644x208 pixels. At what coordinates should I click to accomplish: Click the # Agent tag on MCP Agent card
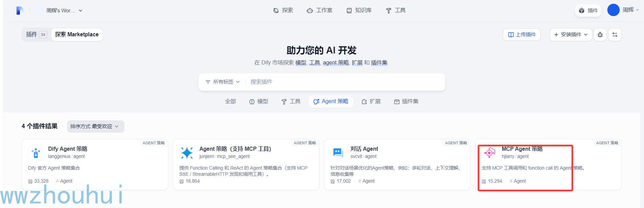click(x=518, y=181)
